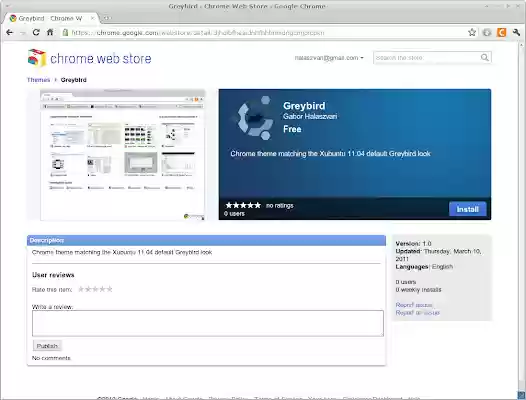Install the Greybird theme
Image resolution: width=526 pixels, height=400 pixels.
click(467, 209)
